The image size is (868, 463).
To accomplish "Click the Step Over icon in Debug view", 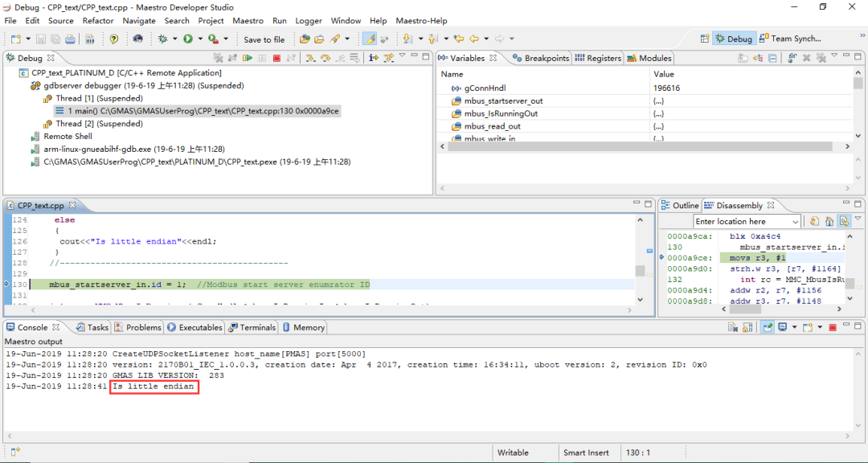I will click(325, 58).
